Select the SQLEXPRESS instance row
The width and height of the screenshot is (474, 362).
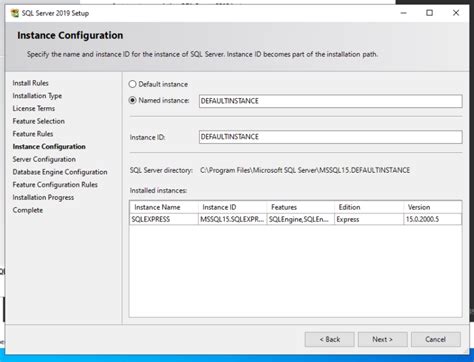point(296,219)
